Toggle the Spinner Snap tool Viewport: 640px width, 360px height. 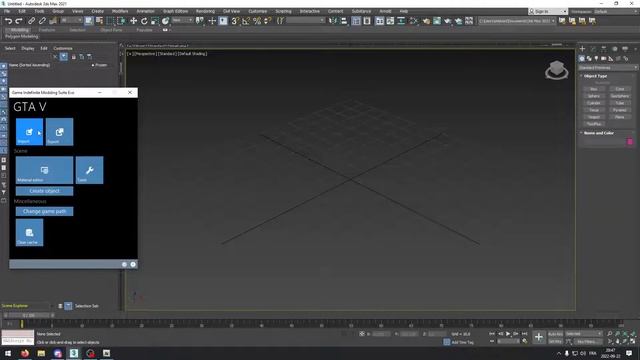pyautogui.click(x=267, y=21)
